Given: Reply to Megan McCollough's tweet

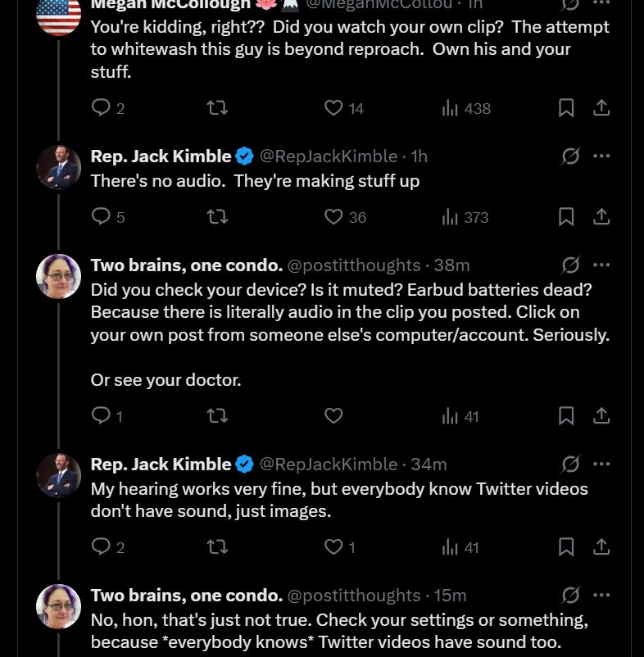Looking at the screenshot, I should 101,108.
